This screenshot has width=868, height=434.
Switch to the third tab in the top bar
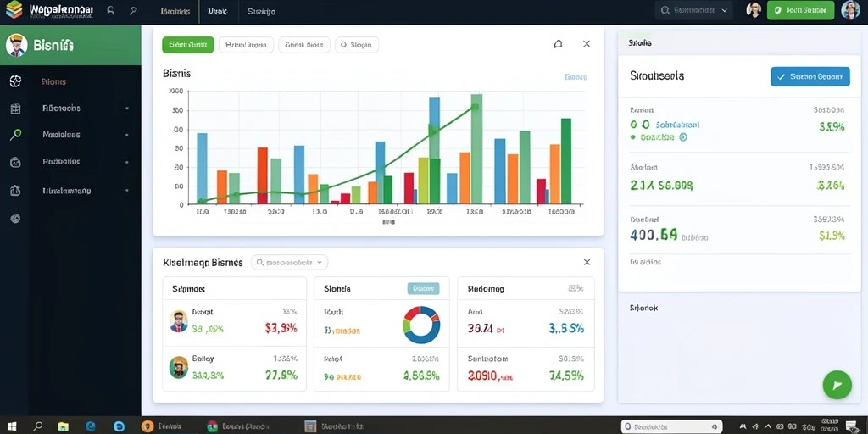261,11
